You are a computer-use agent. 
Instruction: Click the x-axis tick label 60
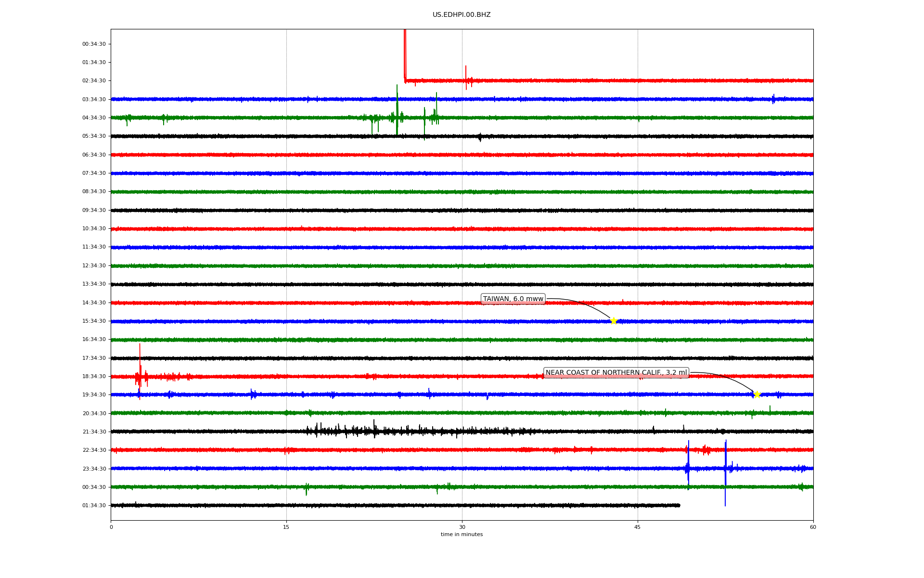813,527
